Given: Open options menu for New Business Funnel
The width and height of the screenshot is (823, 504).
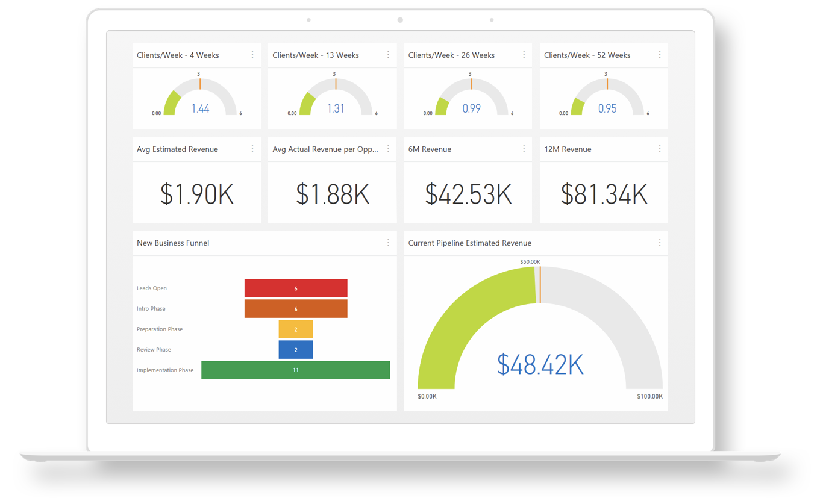Looking at the screenshot, I should click(388, 243).
